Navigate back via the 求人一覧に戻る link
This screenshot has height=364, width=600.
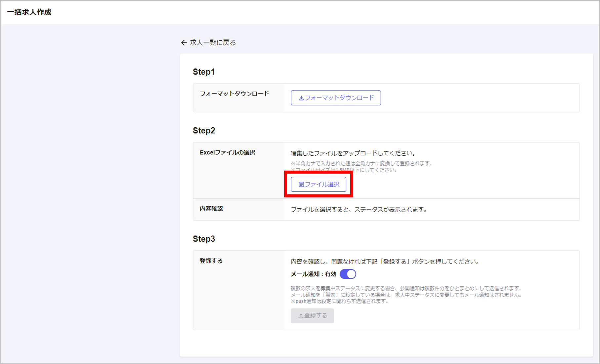(x=212, y=43)
